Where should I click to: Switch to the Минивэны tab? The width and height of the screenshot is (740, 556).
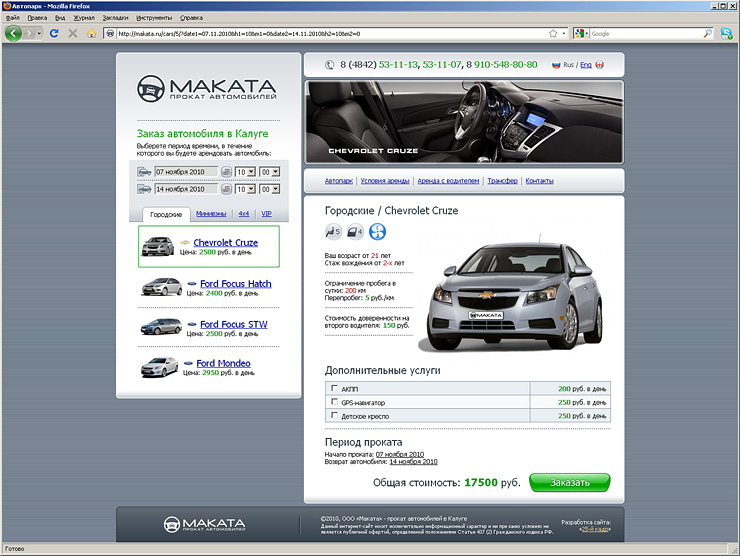coord(210,214)
